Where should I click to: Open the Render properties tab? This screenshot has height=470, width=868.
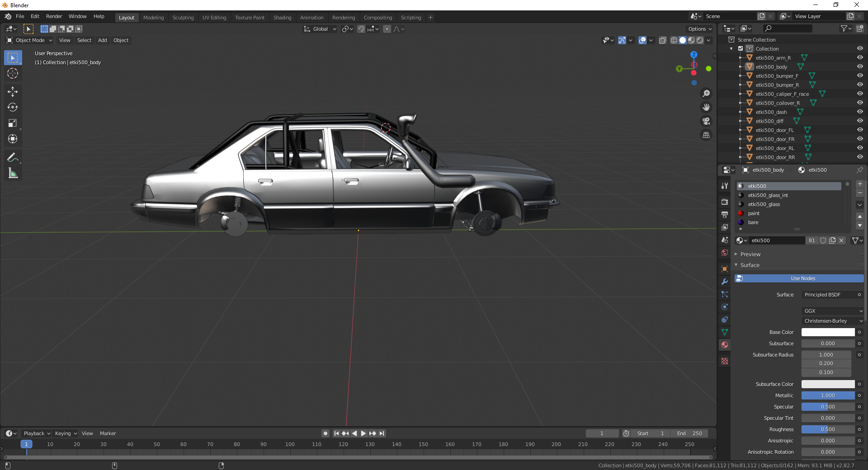[725, 202]
